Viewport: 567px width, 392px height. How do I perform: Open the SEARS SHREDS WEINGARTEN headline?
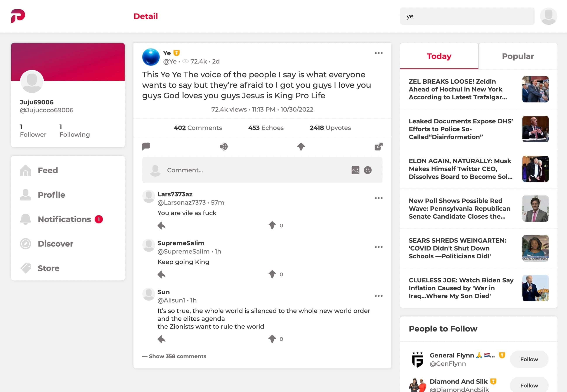458,248
